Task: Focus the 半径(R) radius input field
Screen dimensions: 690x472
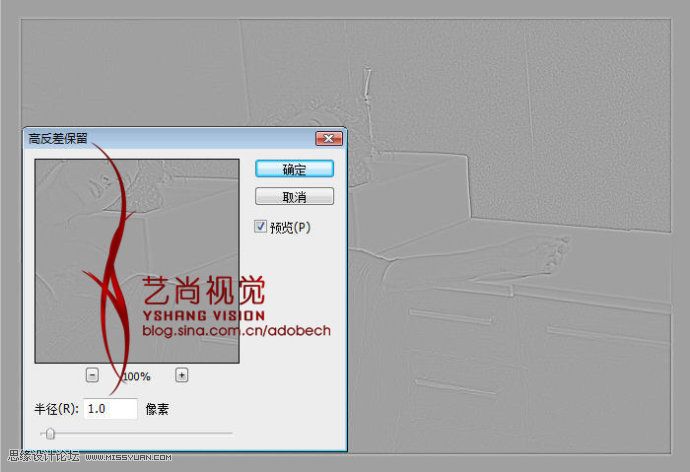Action: 110,409
